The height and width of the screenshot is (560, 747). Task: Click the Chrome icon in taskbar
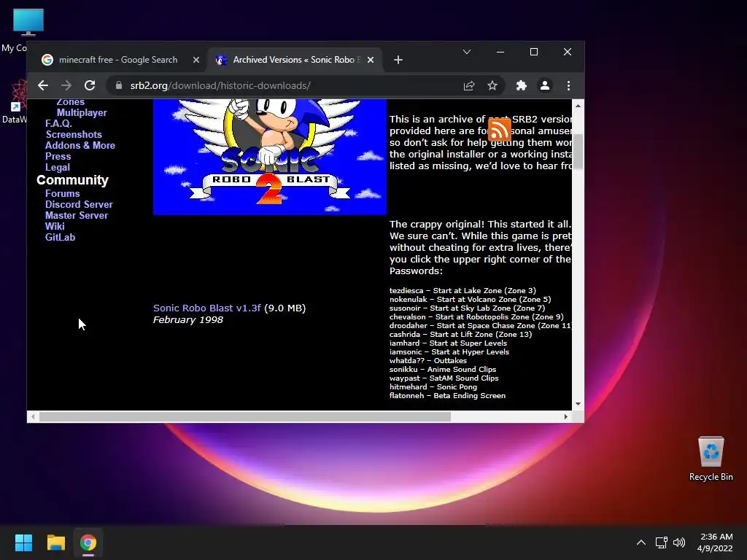88,542
